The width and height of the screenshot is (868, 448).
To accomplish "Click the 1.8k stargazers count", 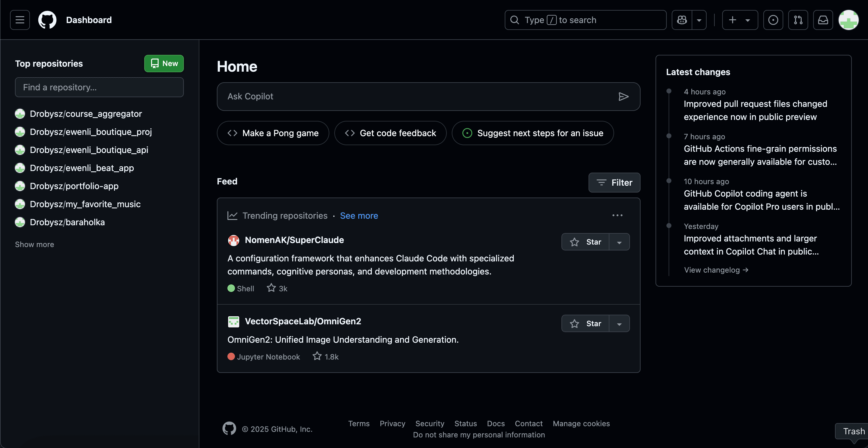I will 326,356.
